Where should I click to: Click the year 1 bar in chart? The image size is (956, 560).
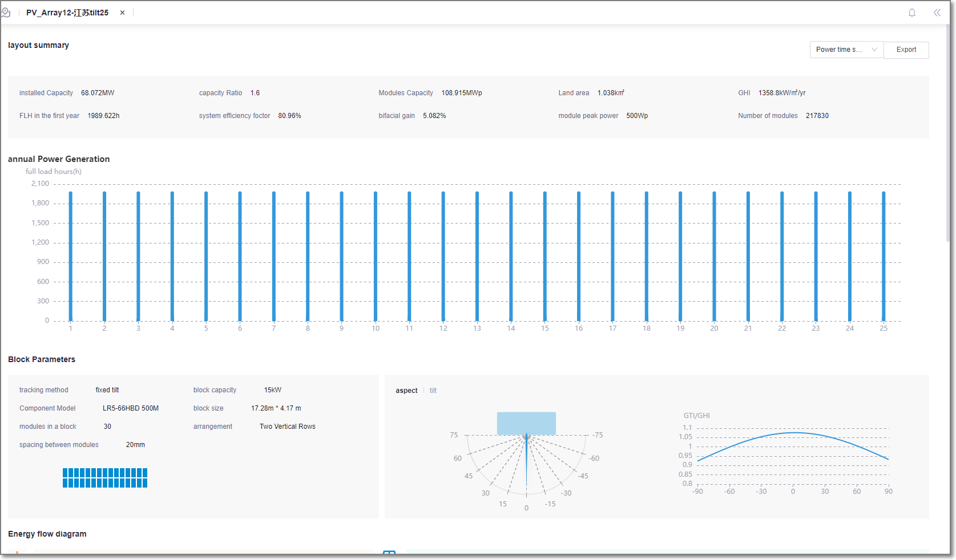(71, 256)
